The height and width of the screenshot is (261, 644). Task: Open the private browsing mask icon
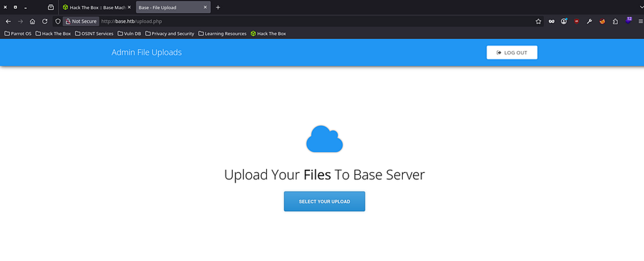pyautogui.click(x=551, y=21)
